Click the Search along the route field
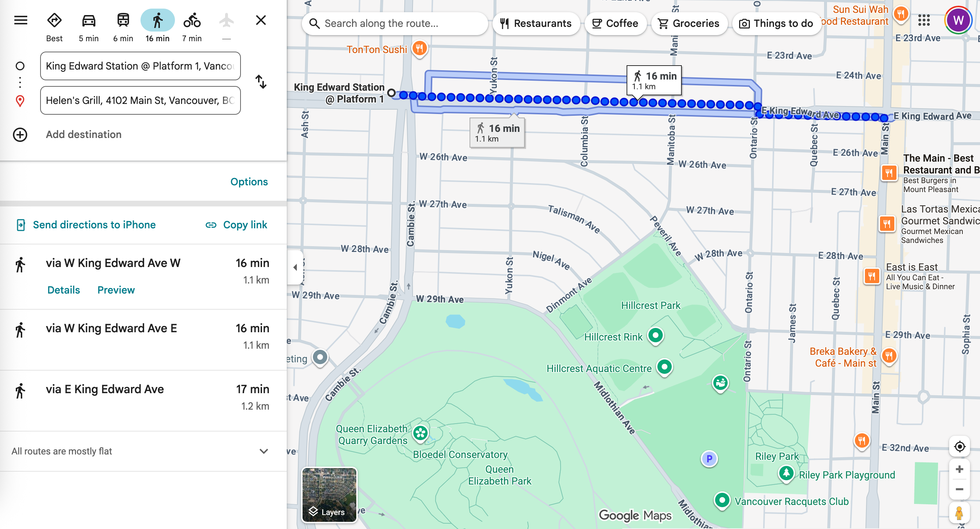 click(396, 24)
